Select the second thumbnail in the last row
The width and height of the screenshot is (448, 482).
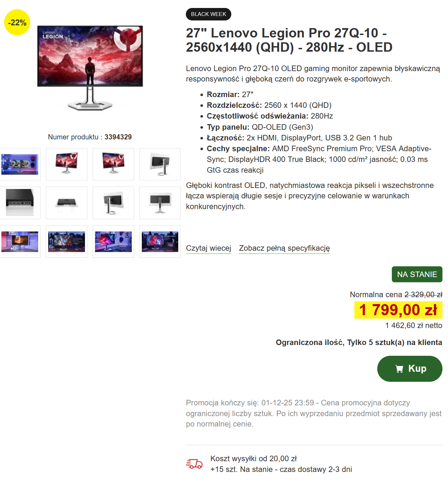click(x=67, y=241)
